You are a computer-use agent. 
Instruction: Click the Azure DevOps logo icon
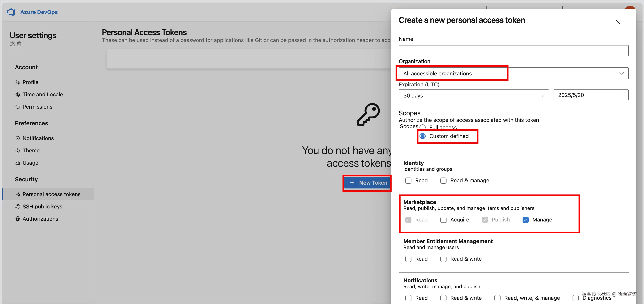point(11,12)
